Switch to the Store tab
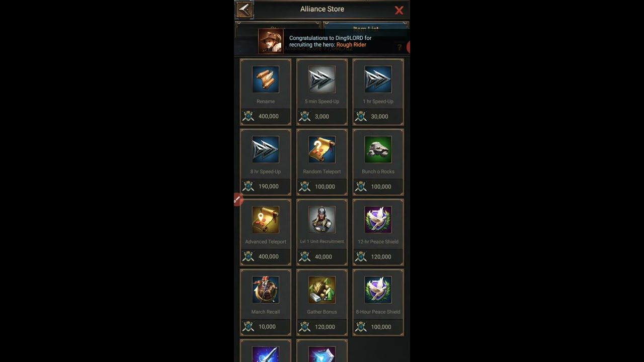Viewport: 644px width, 362px height. 278,29
